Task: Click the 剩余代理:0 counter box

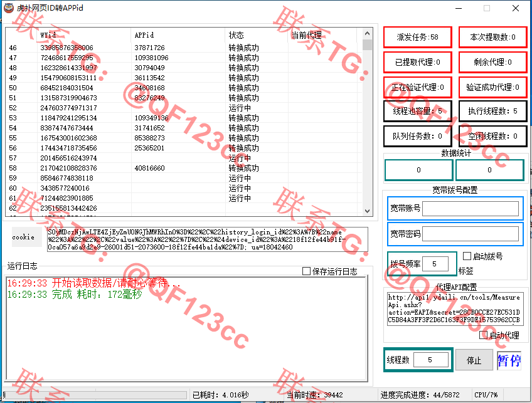Action: click(492, 62)
